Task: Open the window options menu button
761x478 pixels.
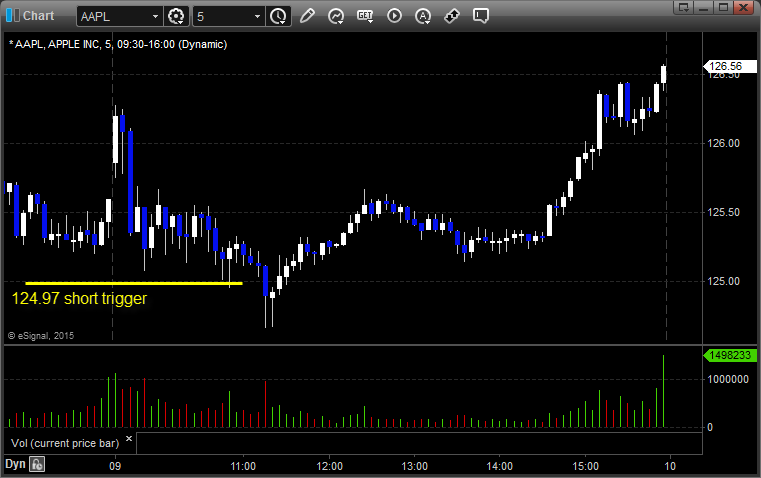Action: coord(684,7)
